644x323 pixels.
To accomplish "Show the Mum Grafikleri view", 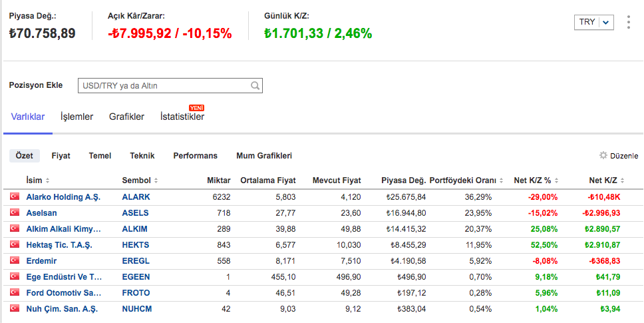I will tap(264, 156).
